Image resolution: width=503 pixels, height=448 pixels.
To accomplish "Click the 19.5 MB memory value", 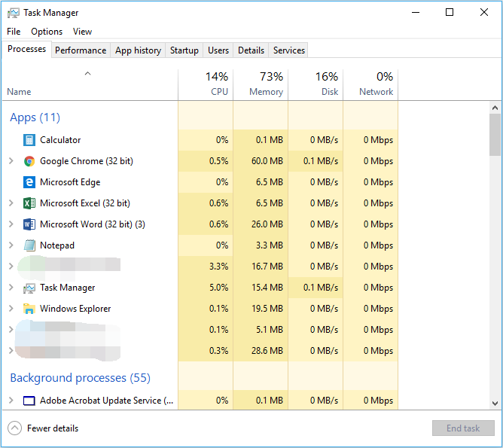I will pos(267,309).
